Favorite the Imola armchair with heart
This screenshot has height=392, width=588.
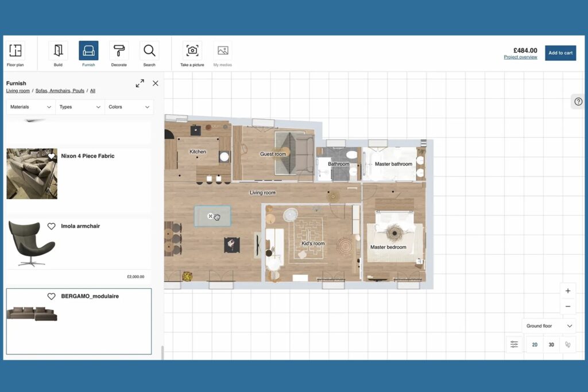click(x=51, y=226)
